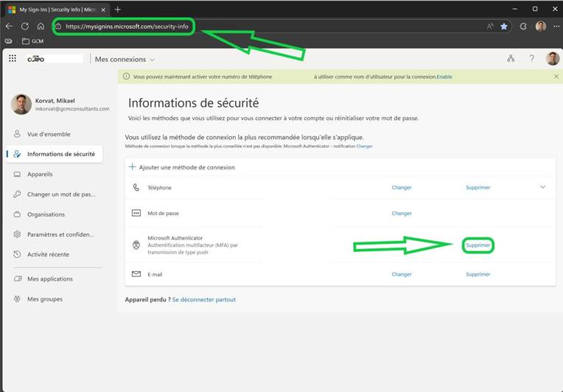This screenshot has height=392, width=563.
Task: Click Se déconnecter partout link
Action: tap(204, 299)
